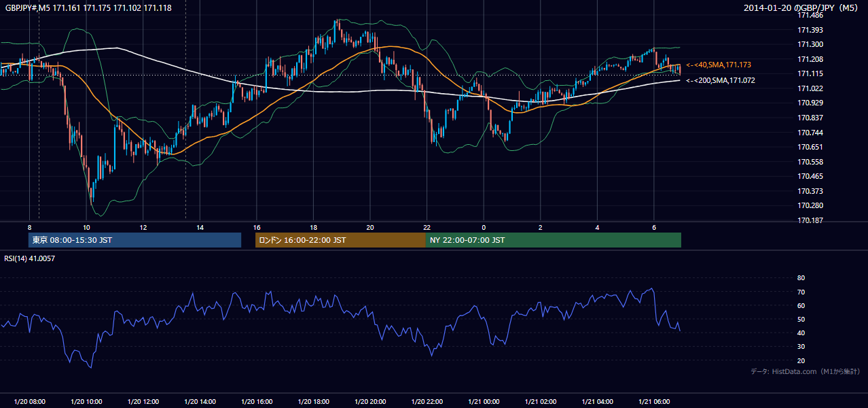Click bottom time label 1/20 08:00
This screenshot has width=868, height=408.
(29, 402)
